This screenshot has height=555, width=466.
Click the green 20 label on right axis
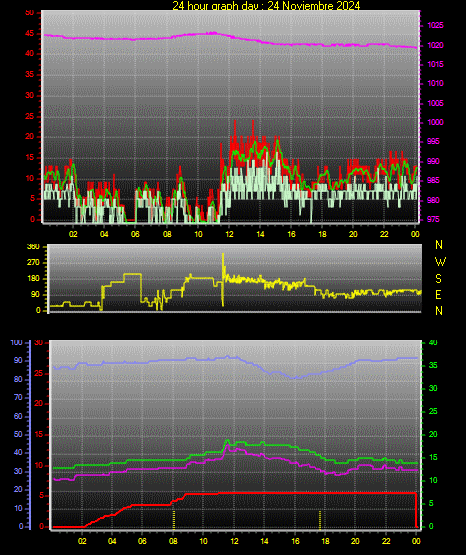(x=433, y=435)
